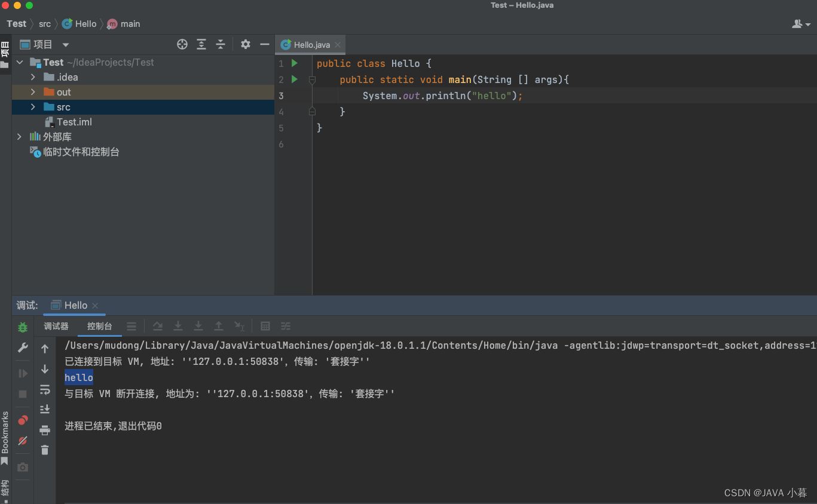Toggle the 项目 side tool window button

coord(5,55)
